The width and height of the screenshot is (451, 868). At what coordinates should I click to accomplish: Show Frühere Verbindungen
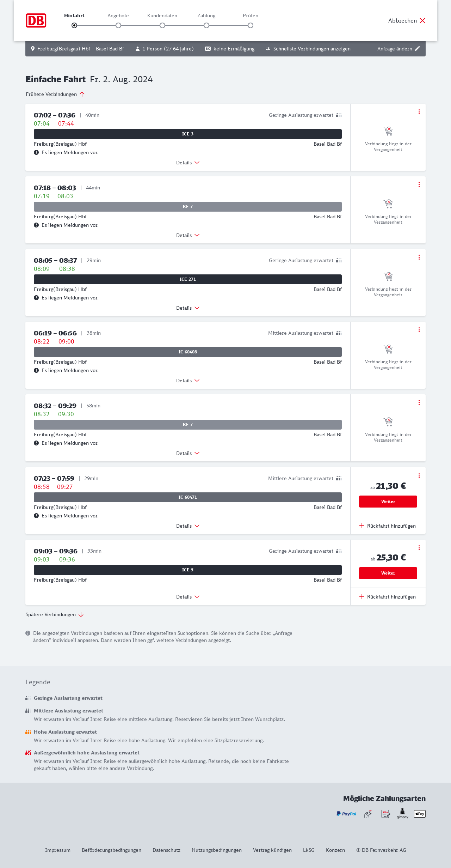[55, 94]
